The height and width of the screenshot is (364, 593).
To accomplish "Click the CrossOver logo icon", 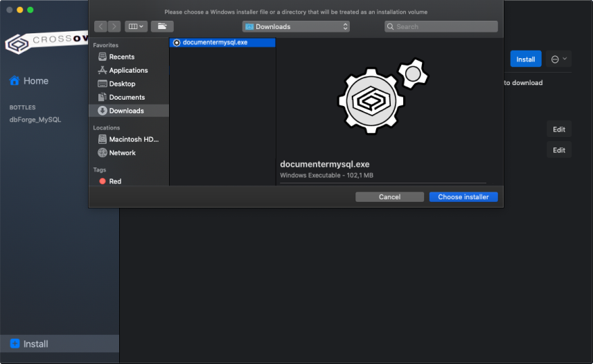I will coord(17,44).
